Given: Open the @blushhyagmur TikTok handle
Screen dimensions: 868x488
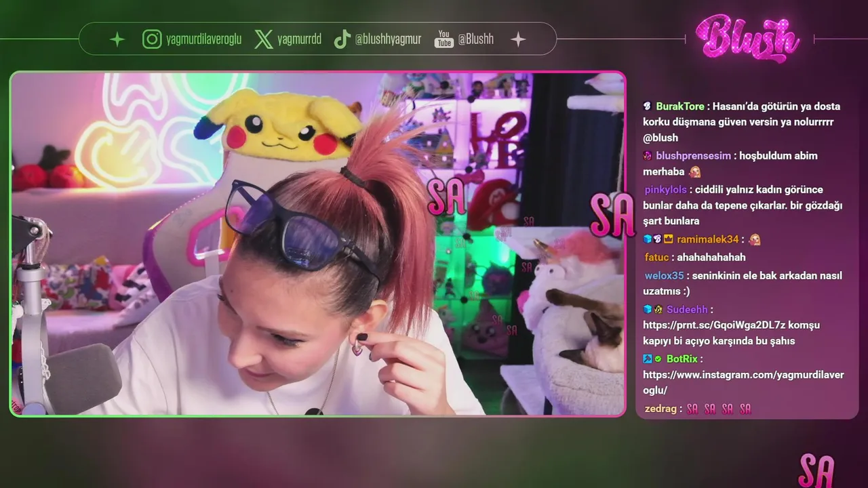Looking at the screenshot, I should tap(390, 39).
